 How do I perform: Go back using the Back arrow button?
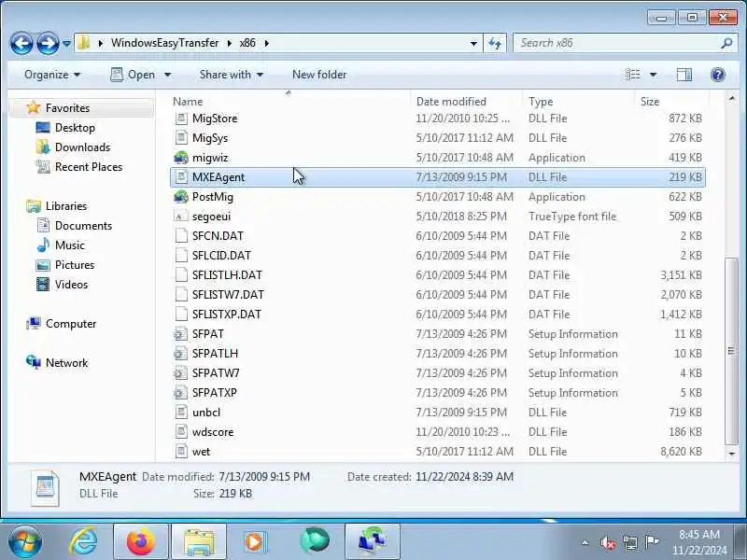[21, 44]
